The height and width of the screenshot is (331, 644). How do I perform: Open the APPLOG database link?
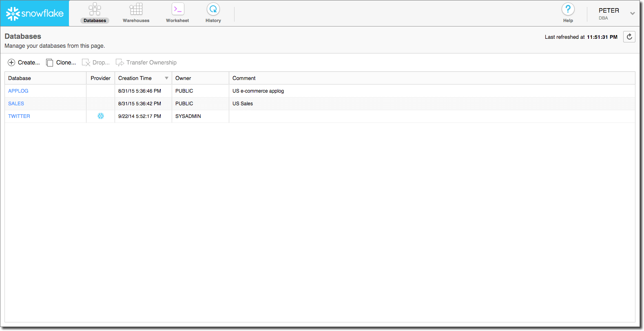(18, 91)
